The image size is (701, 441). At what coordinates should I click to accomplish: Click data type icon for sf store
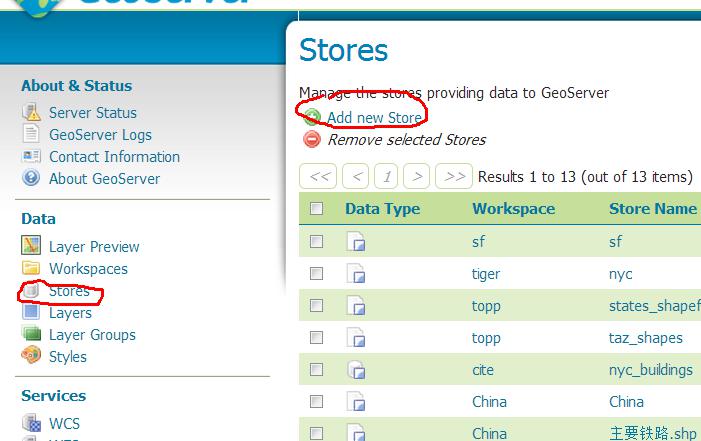[x=356, y=241]
